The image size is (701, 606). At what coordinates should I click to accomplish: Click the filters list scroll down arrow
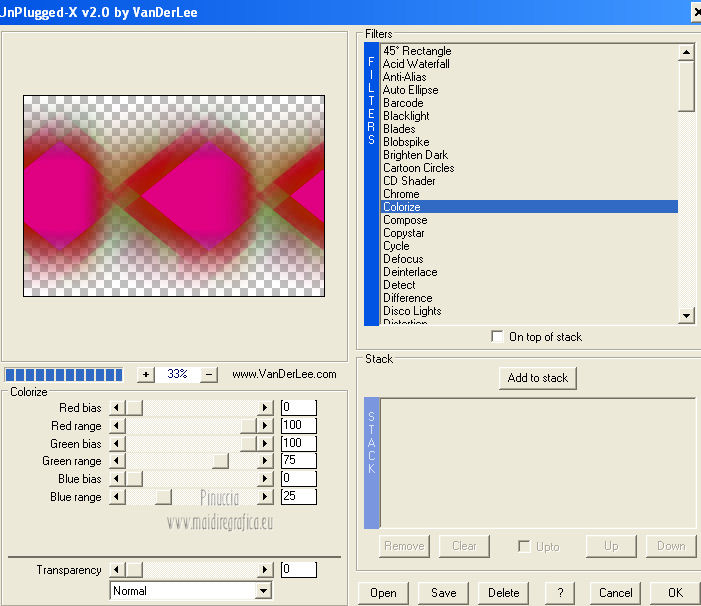(x=686, y=316)
